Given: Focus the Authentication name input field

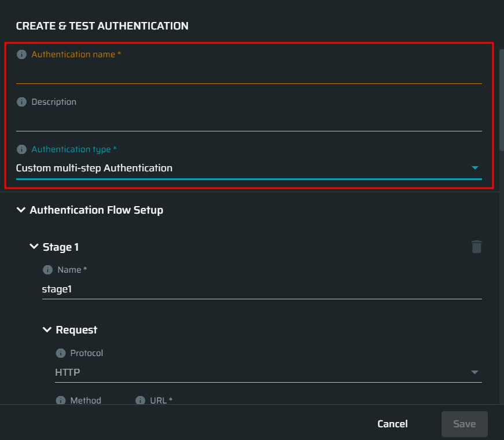Looking at the screenshot, I should point(249,74).
